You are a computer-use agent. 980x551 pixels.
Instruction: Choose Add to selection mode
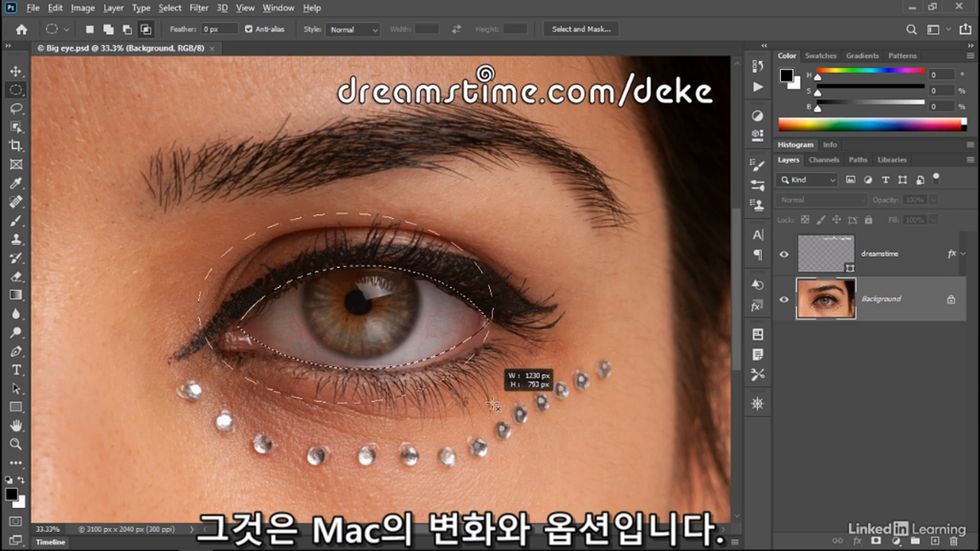tap(108, 29)
